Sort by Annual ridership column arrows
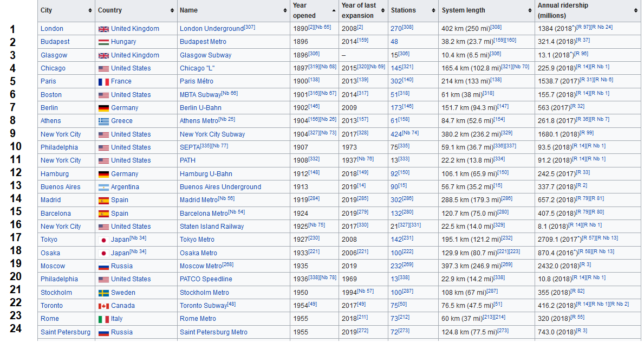 (636, 10)
